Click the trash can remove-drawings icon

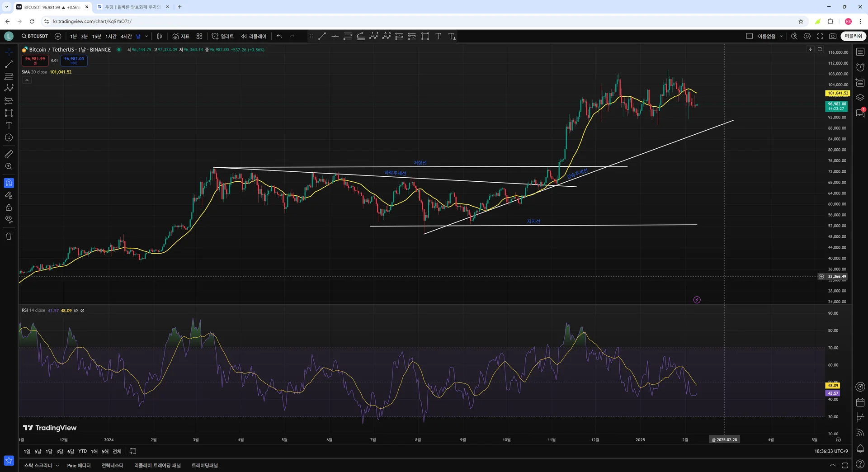9,236
